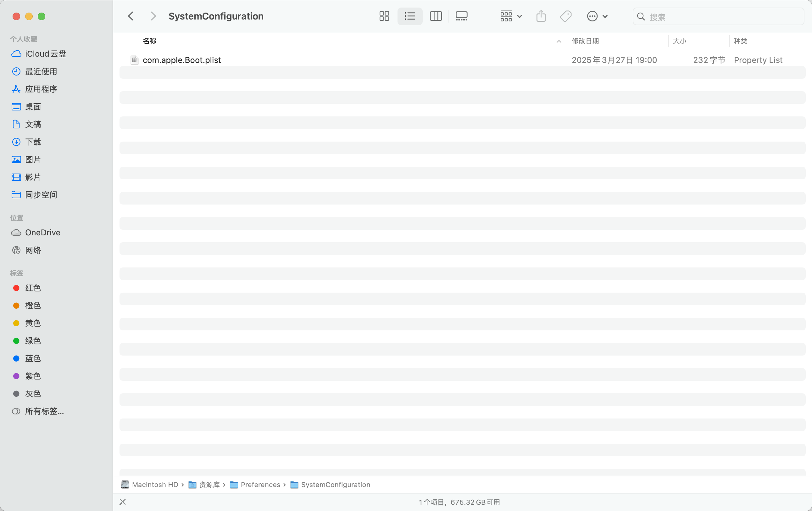Sort by 修改日期 column header
This screenshot has width=812, height=511.
click(585, 41)
